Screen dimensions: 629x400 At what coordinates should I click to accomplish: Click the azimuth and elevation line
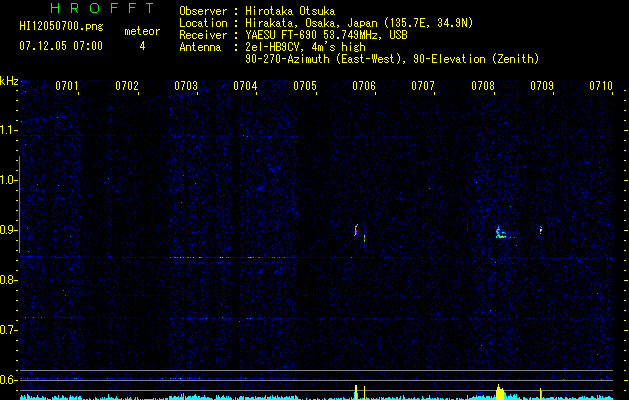pos(392,59)
